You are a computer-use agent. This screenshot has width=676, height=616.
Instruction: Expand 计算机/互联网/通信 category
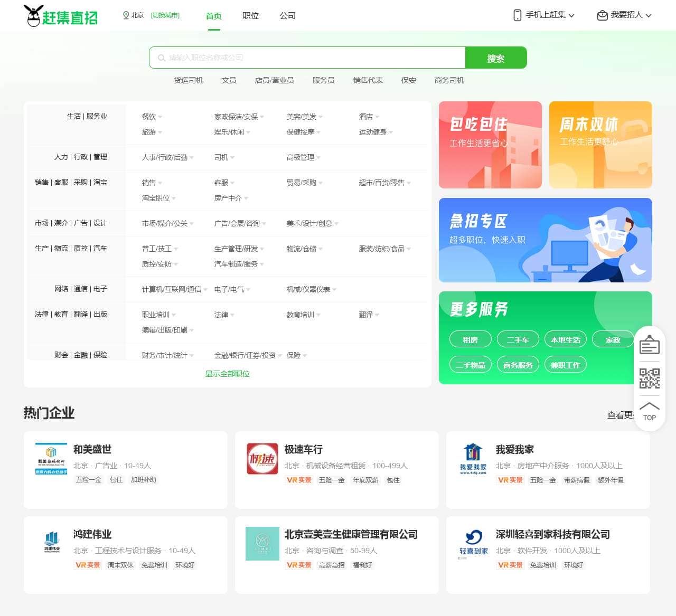click(174, 289)
